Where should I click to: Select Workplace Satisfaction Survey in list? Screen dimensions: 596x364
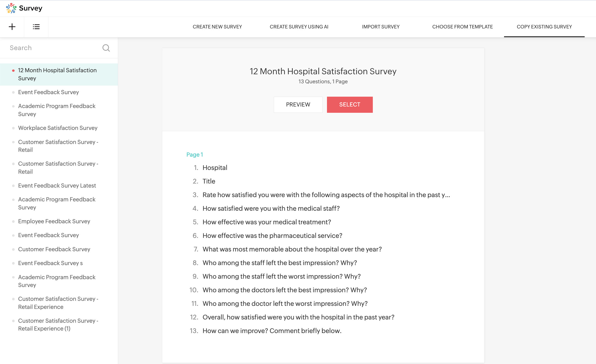coord(58,128)
